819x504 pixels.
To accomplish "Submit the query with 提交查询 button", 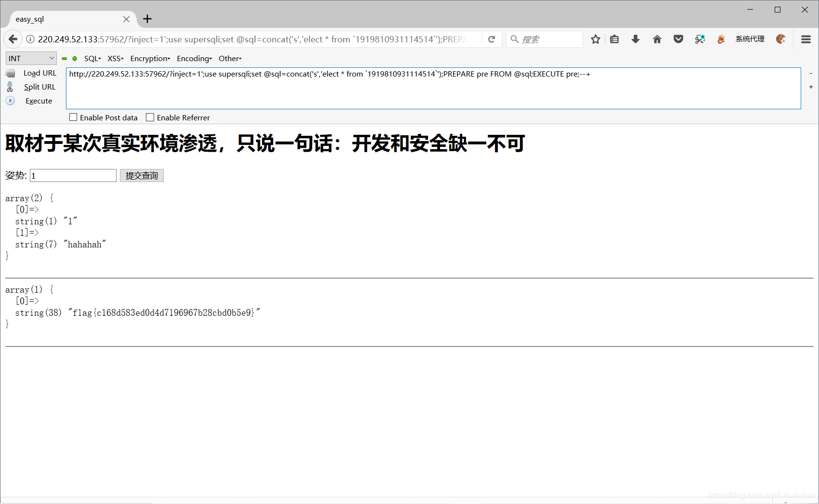I will click(x=142, y=176).
